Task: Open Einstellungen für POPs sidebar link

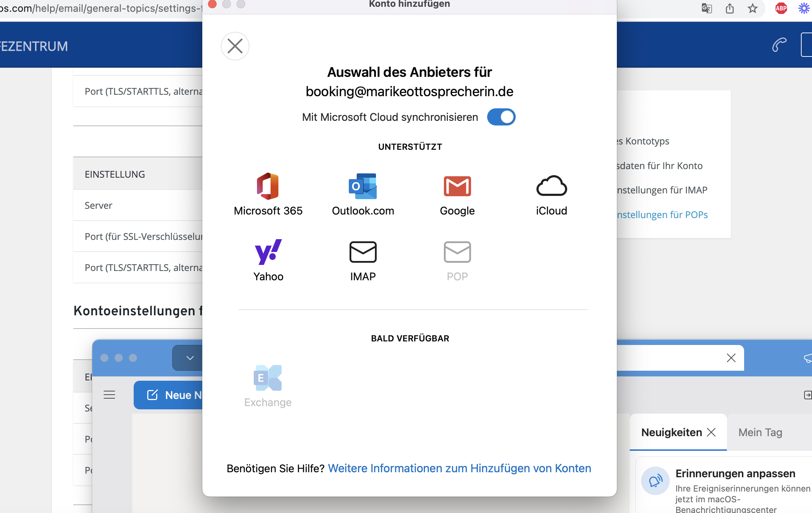Action: click(662, 214)
